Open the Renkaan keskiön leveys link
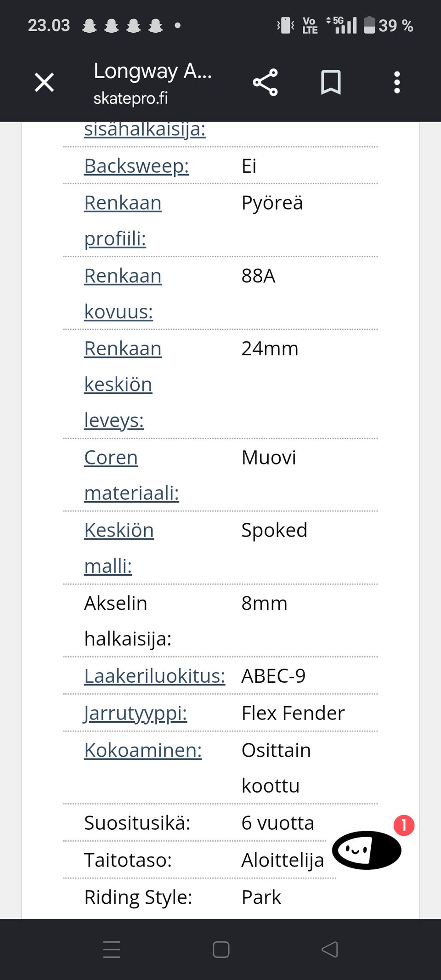This screenshot has width=441, height=980. tap(123, 384)
